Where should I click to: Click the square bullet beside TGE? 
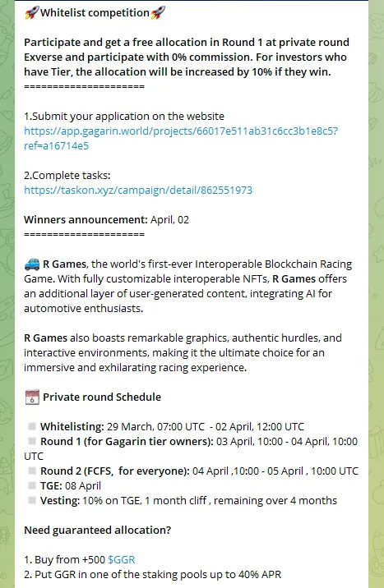click(x=32, y=485)
